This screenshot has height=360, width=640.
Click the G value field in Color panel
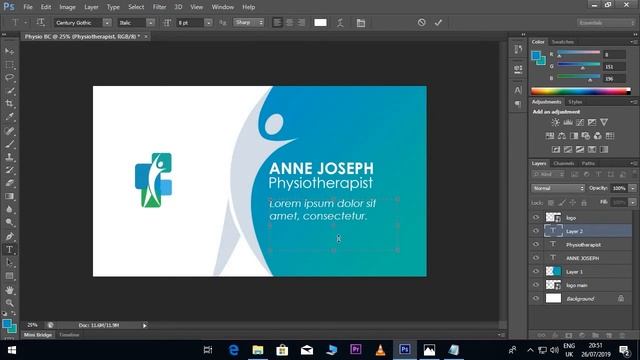(x=614, y=66)
